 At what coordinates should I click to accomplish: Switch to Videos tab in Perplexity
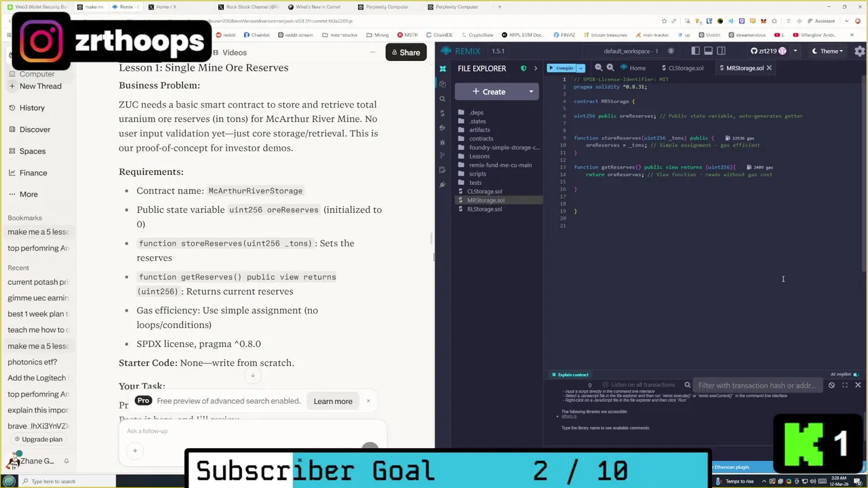[229, 52]
